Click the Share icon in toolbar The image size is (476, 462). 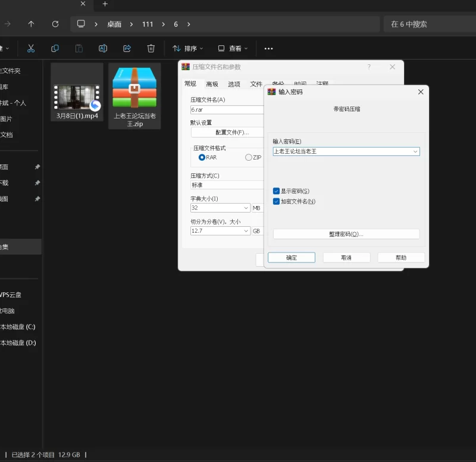tap(127, 48)
